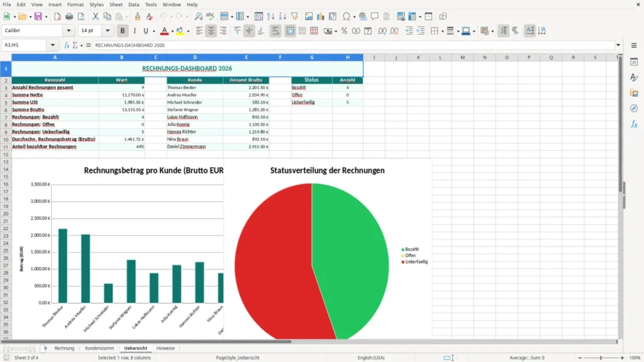Open font color dropdown arrow
The height and width of the screenshot is (362, 644).
(172, 31)
